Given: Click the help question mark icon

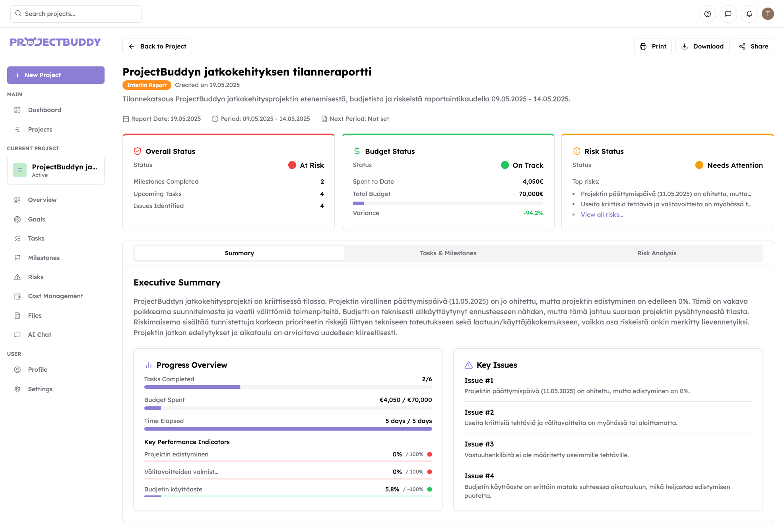Looking at the screenshot, I should click(x=707, y=14).
